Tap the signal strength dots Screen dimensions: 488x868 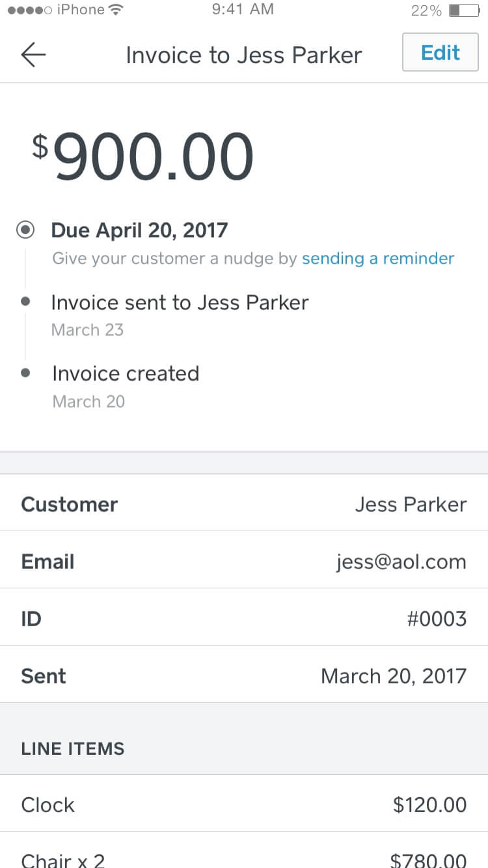[29, 10]
